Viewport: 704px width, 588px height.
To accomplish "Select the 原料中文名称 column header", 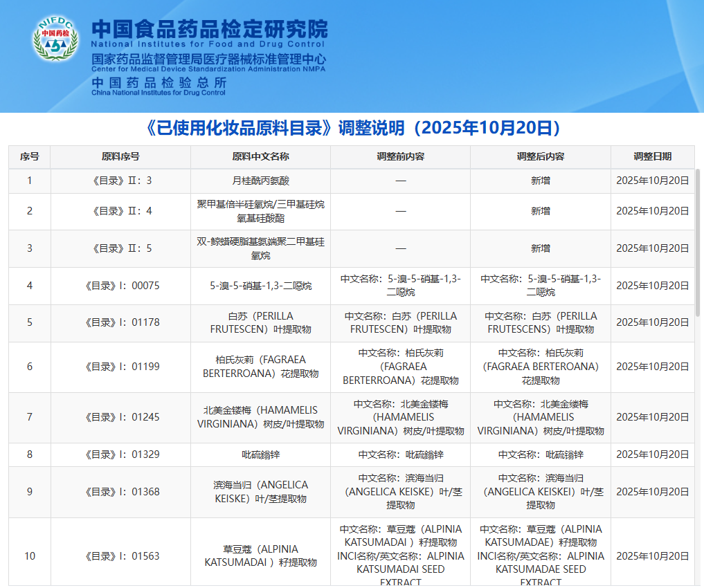I will pos(260,157).
